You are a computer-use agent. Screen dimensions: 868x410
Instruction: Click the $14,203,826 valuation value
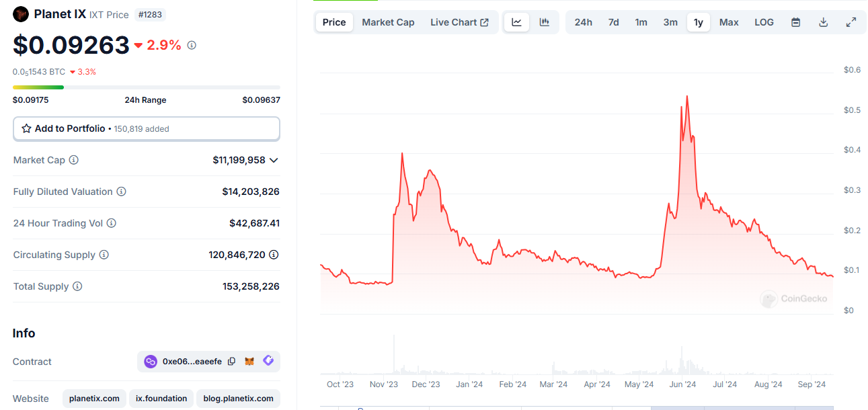pos(251,192)
